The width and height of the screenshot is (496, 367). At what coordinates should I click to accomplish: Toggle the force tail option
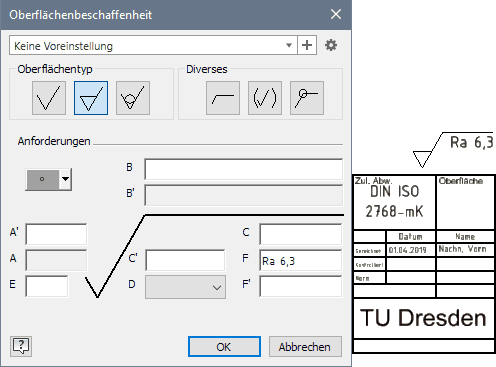223,98
